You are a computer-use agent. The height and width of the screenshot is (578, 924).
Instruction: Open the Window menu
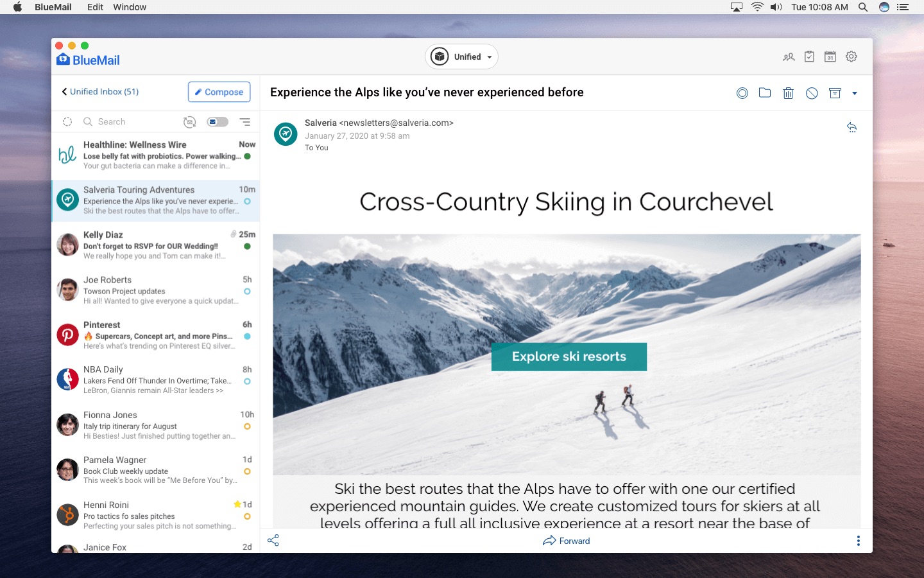[x=130, y=7]
